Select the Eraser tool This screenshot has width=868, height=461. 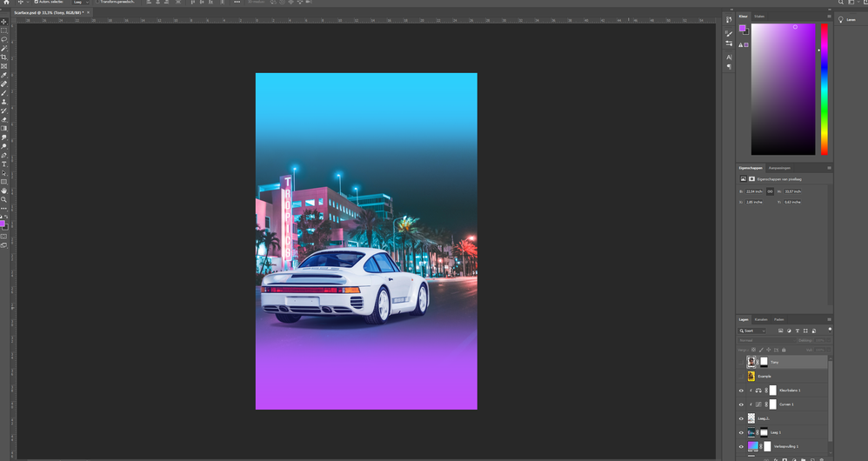point(3,119)
